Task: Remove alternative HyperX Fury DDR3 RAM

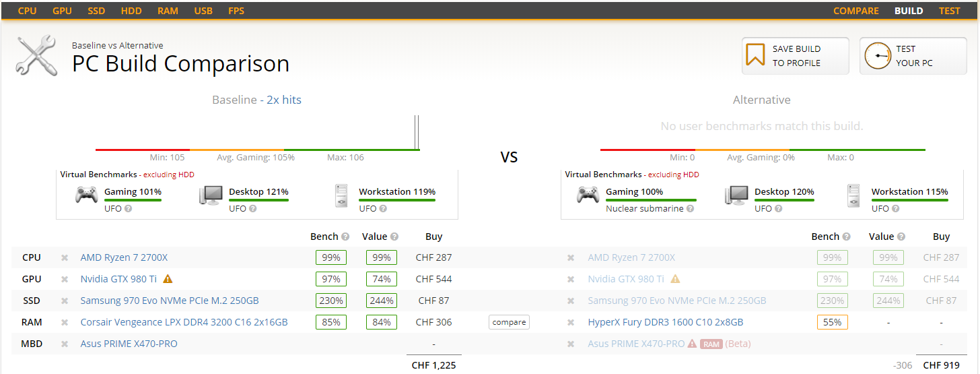Action: point(571,323)
